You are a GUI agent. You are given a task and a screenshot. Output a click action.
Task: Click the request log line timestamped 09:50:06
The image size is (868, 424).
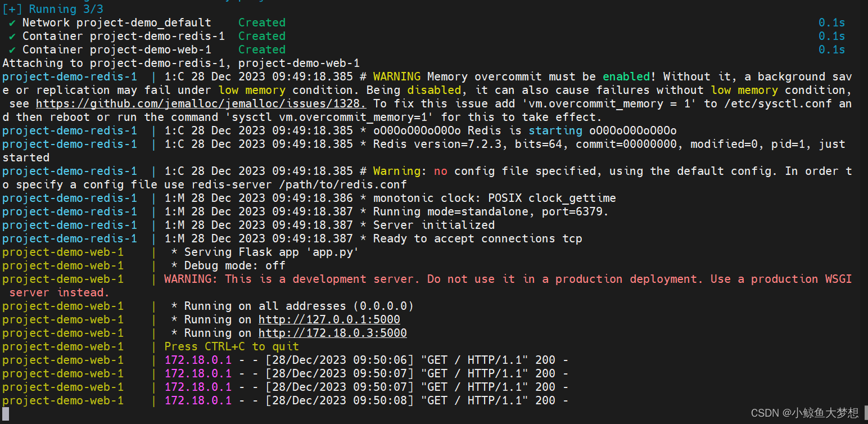point(367,360)
